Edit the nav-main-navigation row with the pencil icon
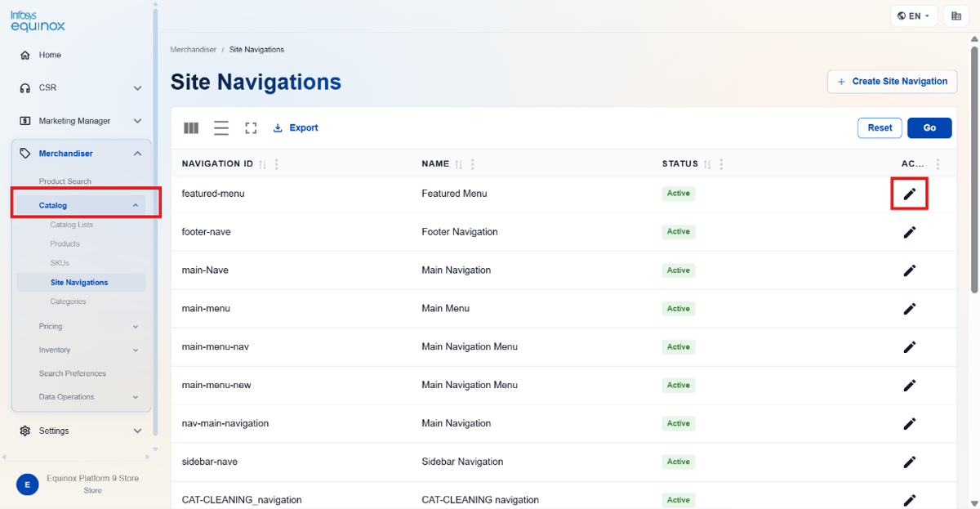 pos(909,423)
